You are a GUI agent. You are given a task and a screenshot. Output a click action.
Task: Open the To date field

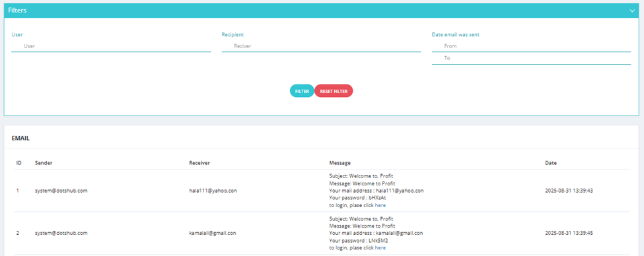(531, 58)
